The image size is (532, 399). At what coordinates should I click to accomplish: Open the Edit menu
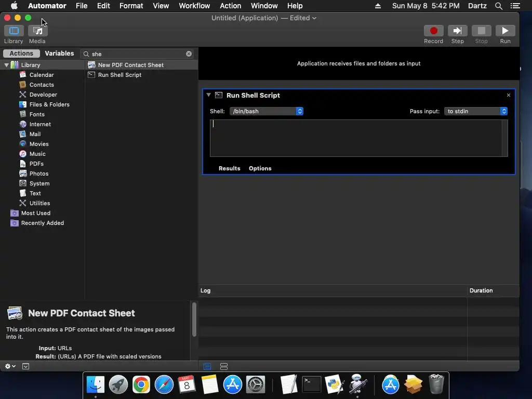point(103,6)
